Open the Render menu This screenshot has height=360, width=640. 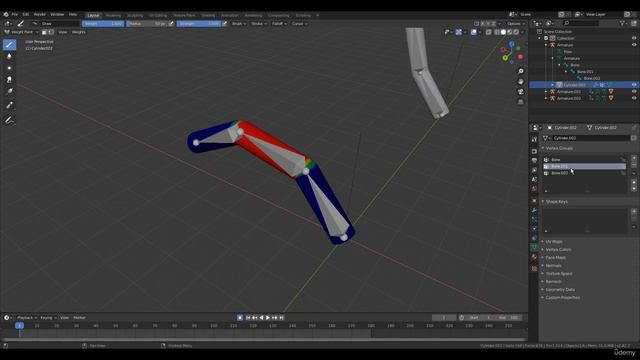pyautogui.click(x=40, y=14)
